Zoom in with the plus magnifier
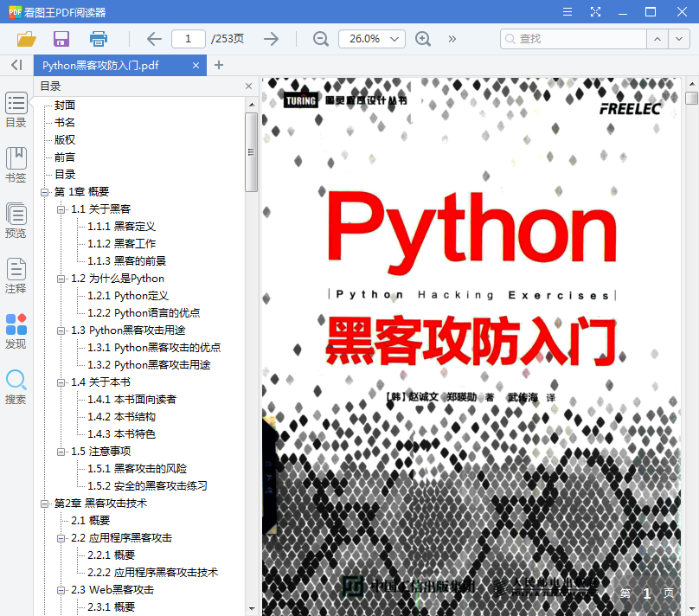The height and width of the screenshot is (616, 699). click(423, 39)
